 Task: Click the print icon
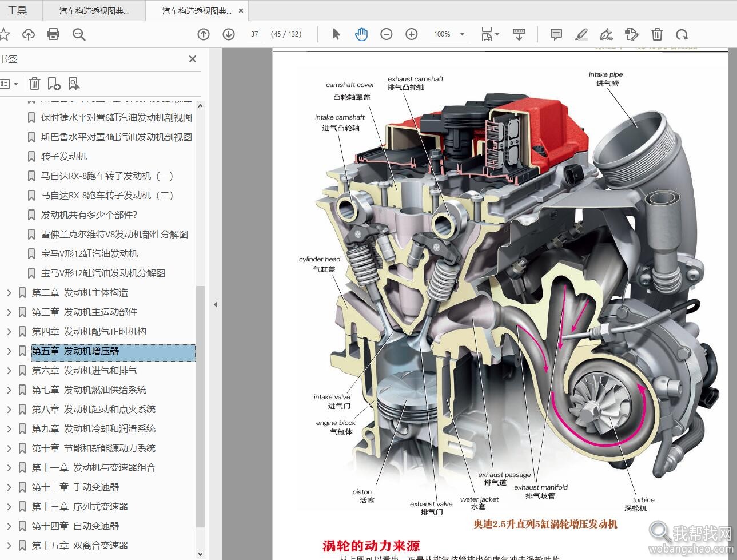click(x=53, y=34)
